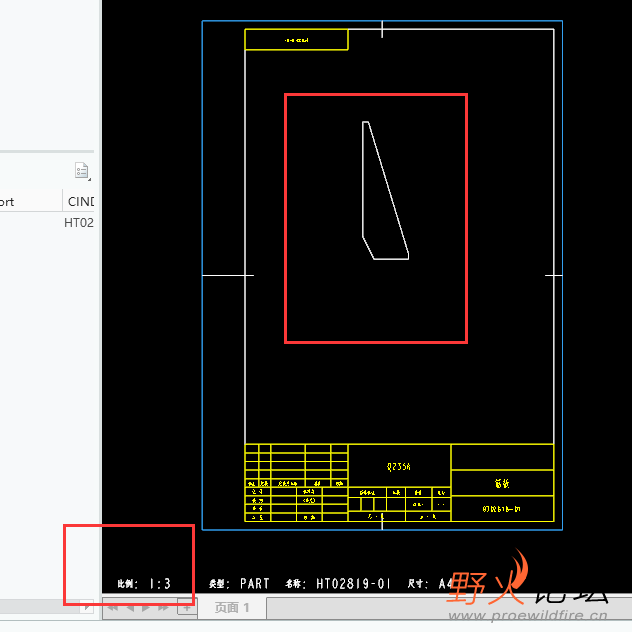Go to the last sheet arrow

coord(163,607)
